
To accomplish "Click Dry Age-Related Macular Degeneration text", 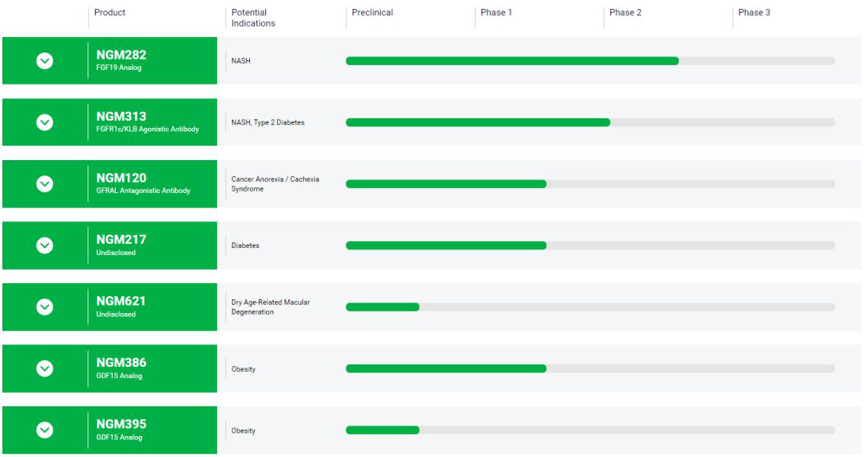I will [x=270, y=307].
